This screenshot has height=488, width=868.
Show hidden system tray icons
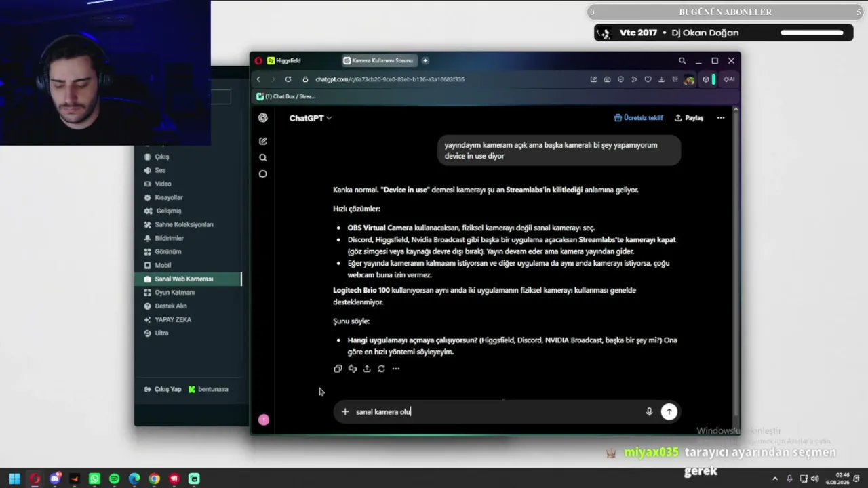(x=775, y=479)
